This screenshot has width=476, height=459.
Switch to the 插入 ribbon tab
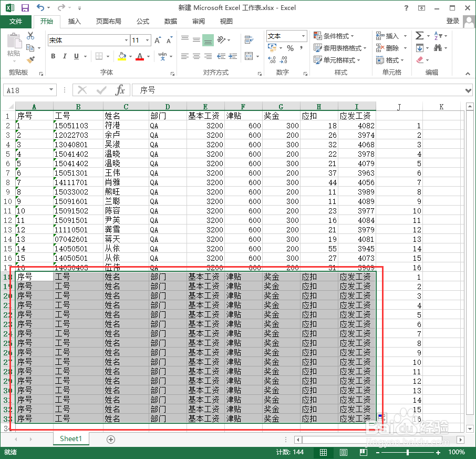75,21
